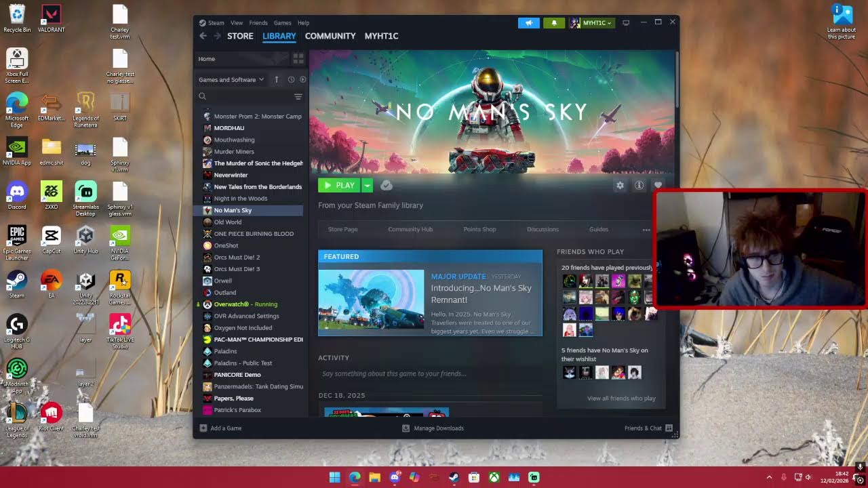Screen dimensions: 868x488
Task: Select PANICORE Demo in the list
Action: tap(249, 375)
